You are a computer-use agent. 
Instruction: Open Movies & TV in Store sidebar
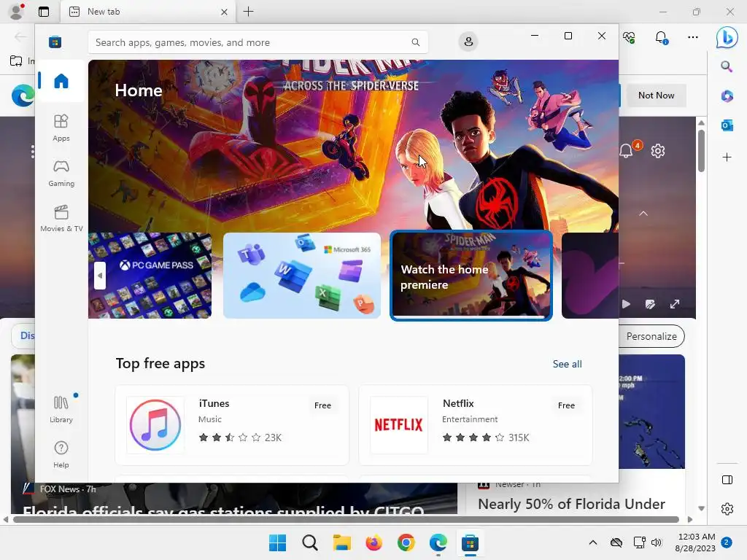(61, 219)
